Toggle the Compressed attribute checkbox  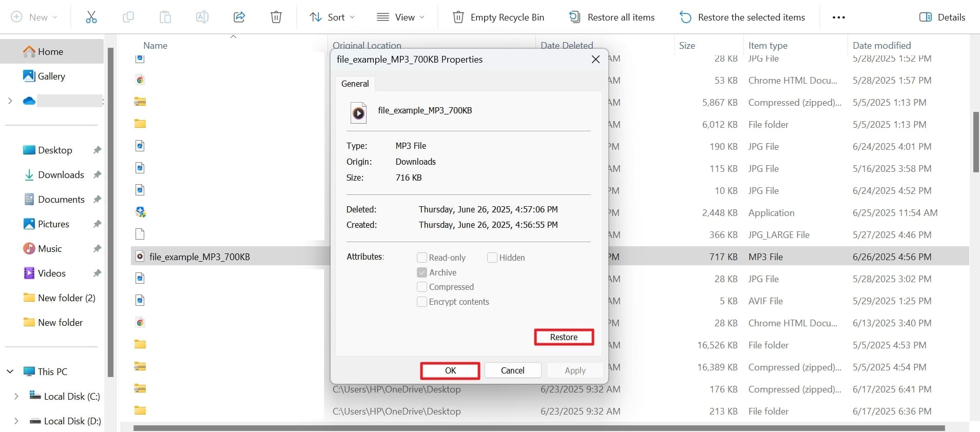click(422, 287)
